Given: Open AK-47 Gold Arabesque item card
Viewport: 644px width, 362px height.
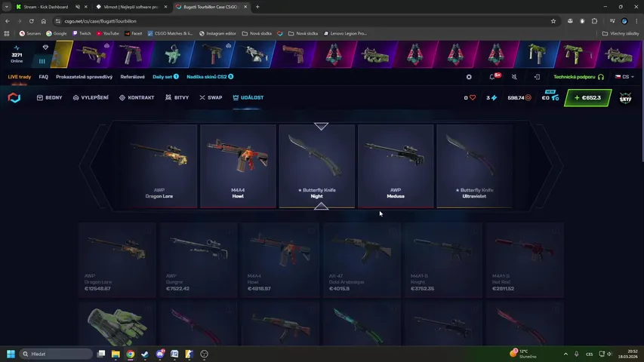Looking at the screenshot, I should click(362, 259).
